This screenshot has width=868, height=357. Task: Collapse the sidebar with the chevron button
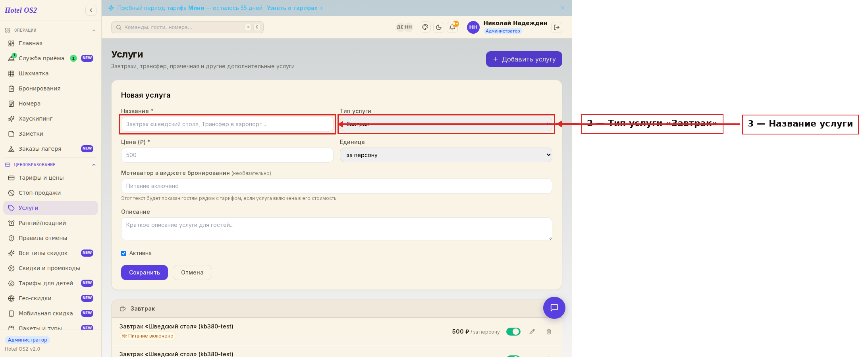click(91, 10)
